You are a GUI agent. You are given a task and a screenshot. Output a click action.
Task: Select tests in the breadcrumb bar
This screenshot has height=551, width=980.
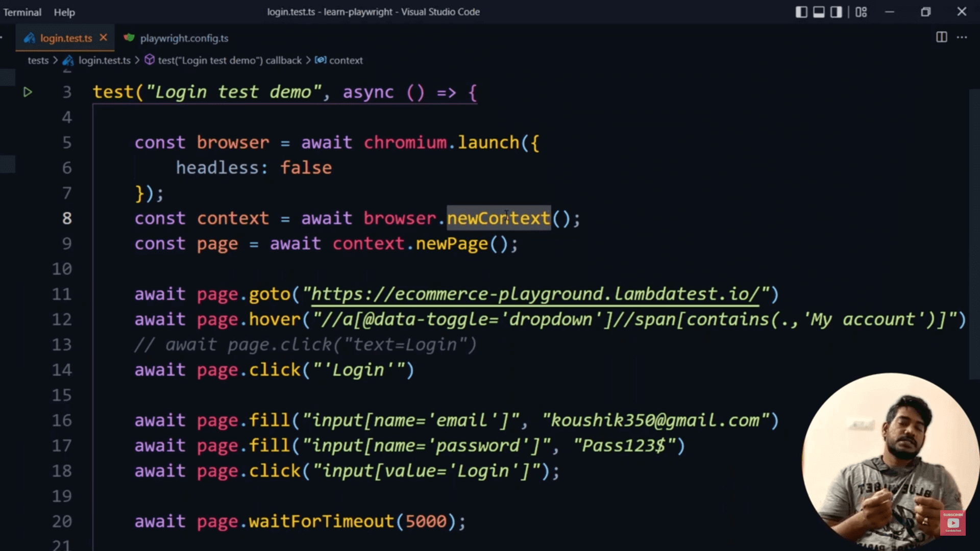(x=38, y=60)
